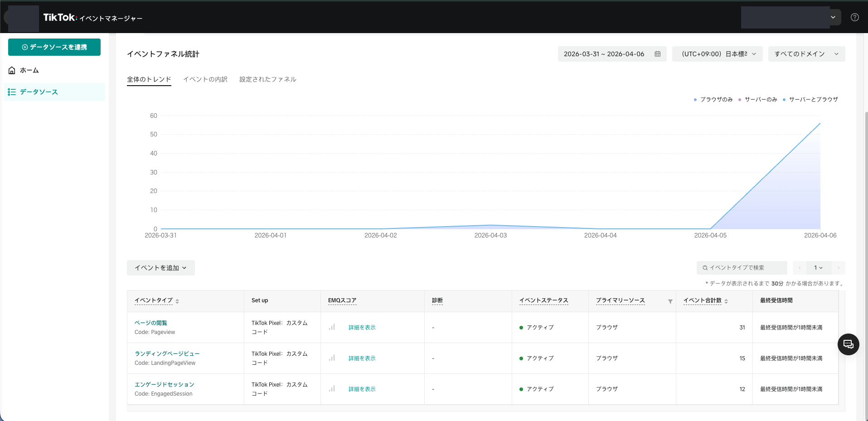Click the help question mark icon
Viewport: 868px width, 421px height.
(x=854, y=17)
